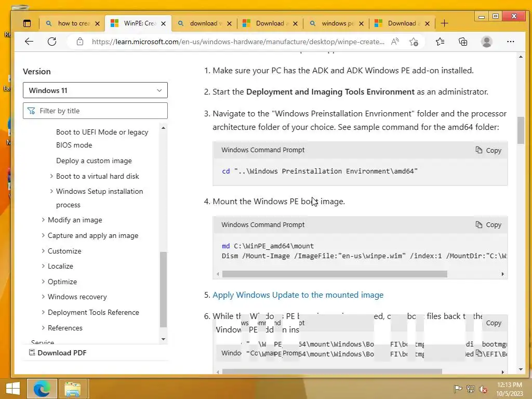The image size is (532, 399).
Task: Click the page scrollbar down arrow
Action: coord(521,369)
